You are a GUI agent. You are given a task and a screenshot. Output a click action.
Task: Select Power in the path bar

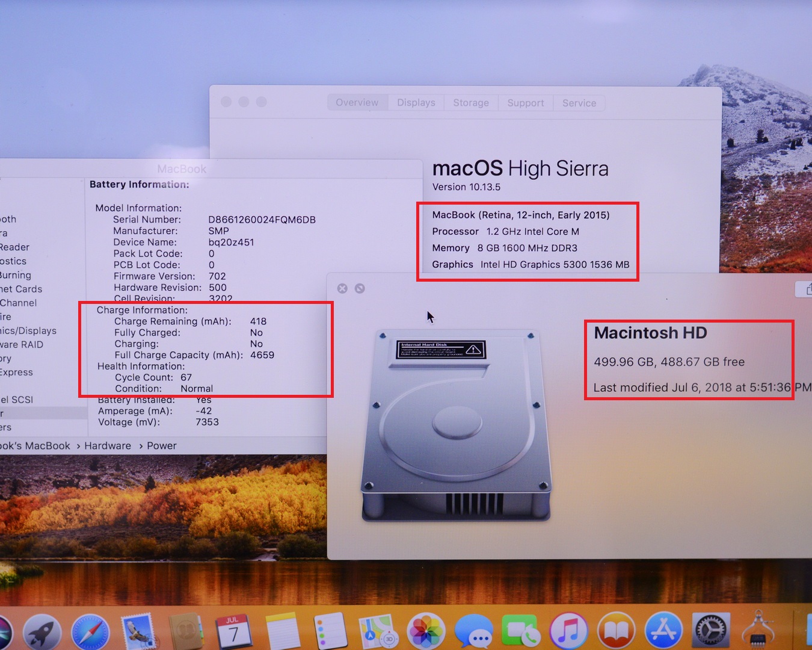coord(162,446)
